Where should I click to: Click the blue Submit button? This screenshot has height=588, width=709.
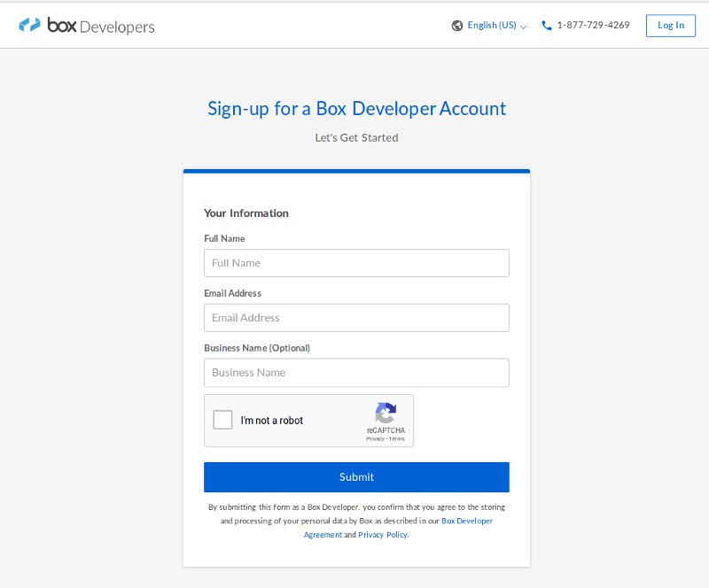pyautogui.click(x=356, y=476)
